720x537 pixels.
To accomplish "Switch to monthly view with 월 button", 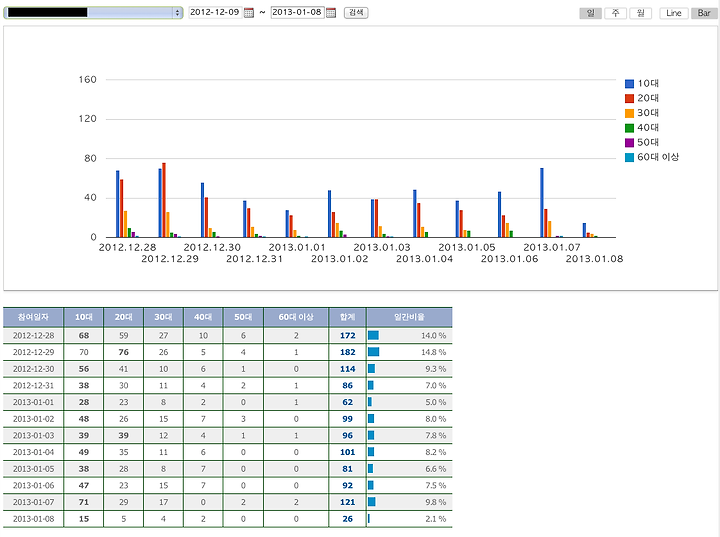I will [x=640, y=13].
